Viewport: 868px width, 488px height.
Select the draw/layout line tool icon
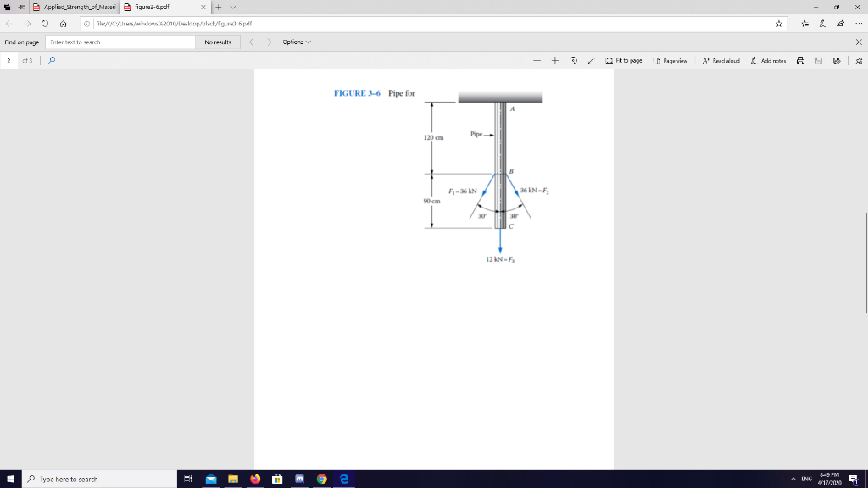pyautogui.click(x=591, y=61)
